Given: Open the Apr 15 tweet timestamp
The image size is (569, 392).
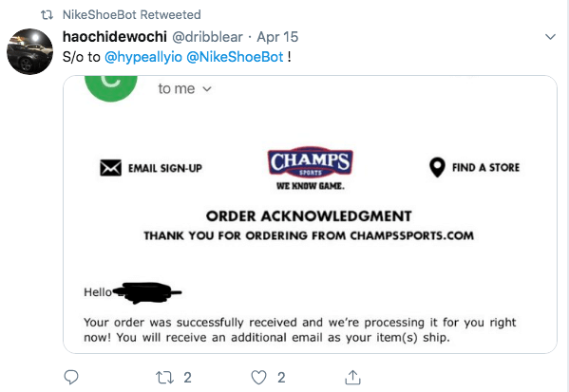Looking at the screenshot, I should tap(277, 37).
